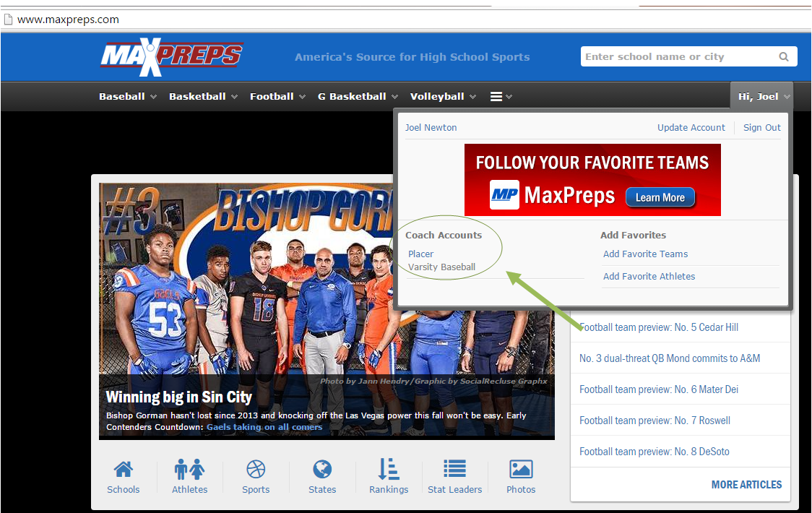This screenshot has height=513, width=812.
Task: Click the Schools house icon
Action: [x=124, y=470]
